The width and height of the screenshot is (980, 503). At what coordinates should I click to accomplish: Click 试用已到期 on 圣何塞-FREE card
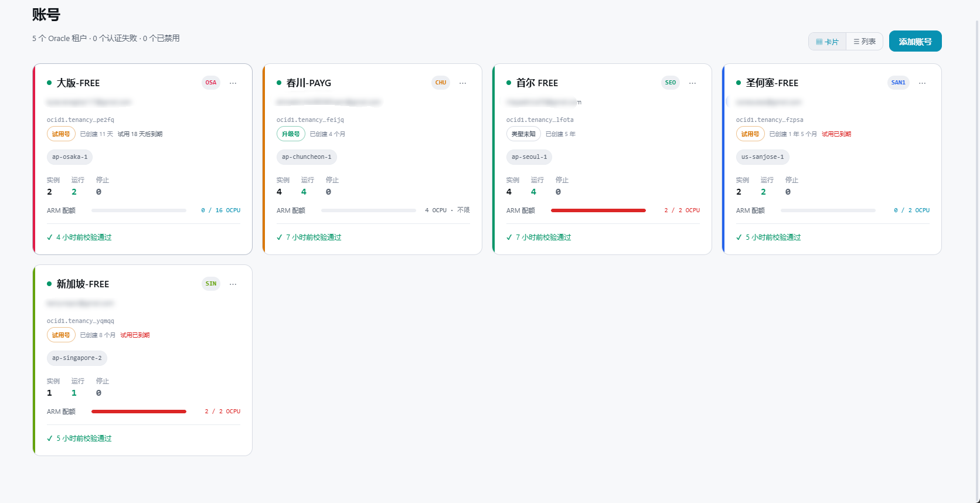836,134
